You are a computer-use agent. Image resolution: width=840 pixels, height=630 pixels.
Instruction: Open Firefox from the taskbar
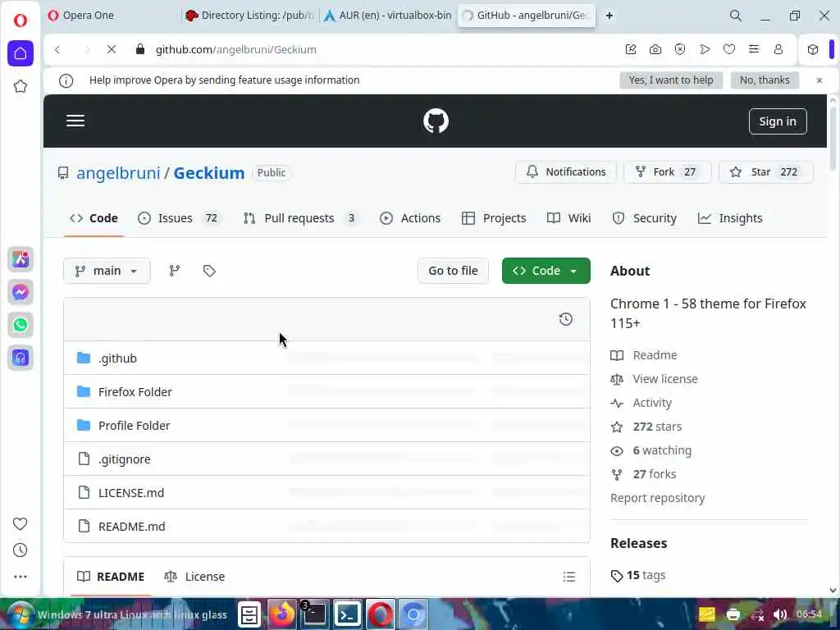pos(282,614)
